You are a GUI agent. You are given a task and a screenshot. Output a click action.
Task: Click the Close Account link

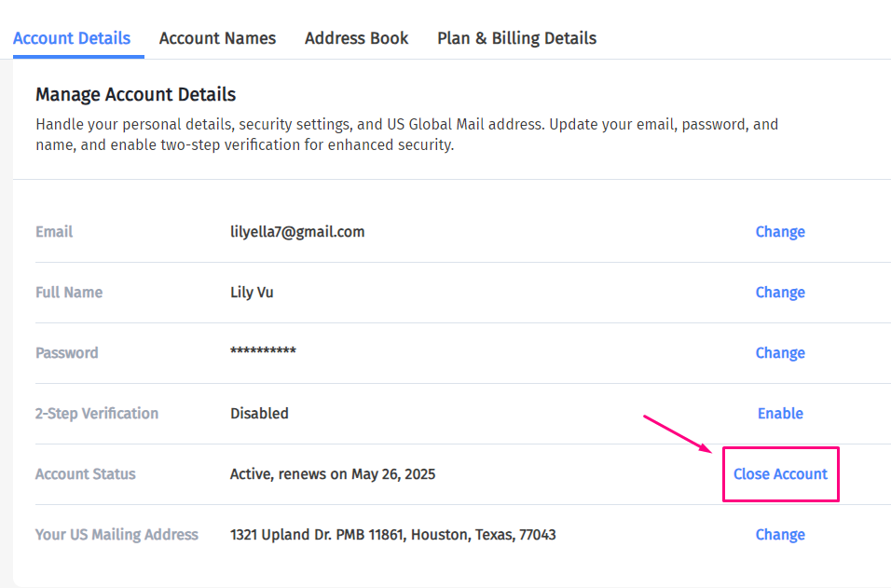point(780,474)
